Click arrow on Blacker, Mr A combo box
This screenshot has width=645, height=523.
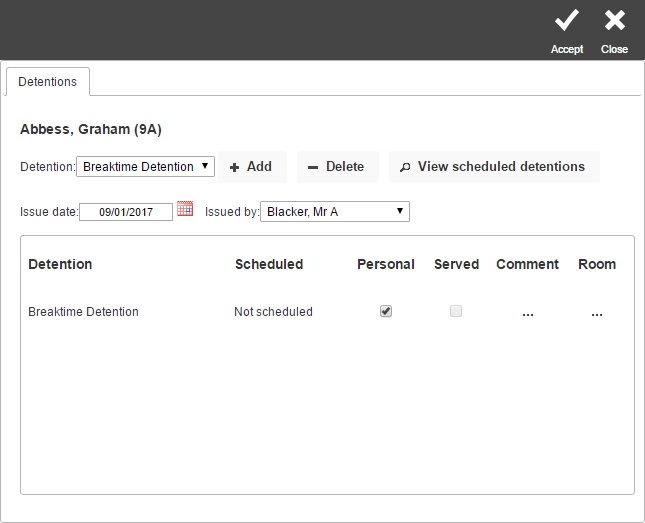(x=400, y=211)
